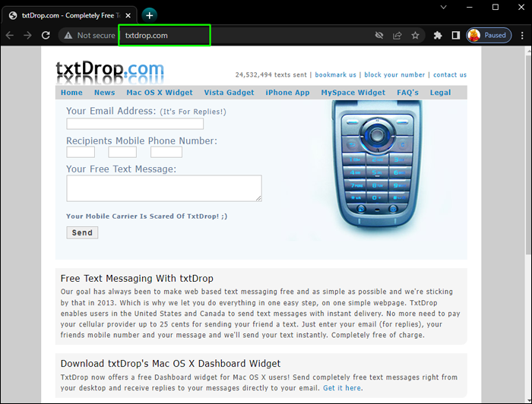Click the Get it here link

[x=342, y=388]
